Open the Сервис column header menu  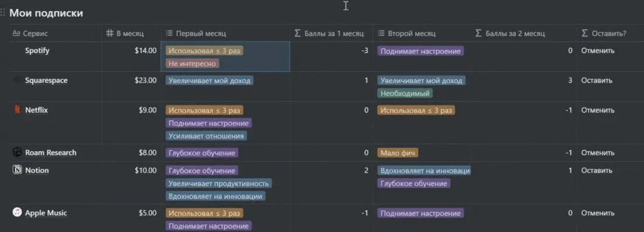[x=56, y=33]
